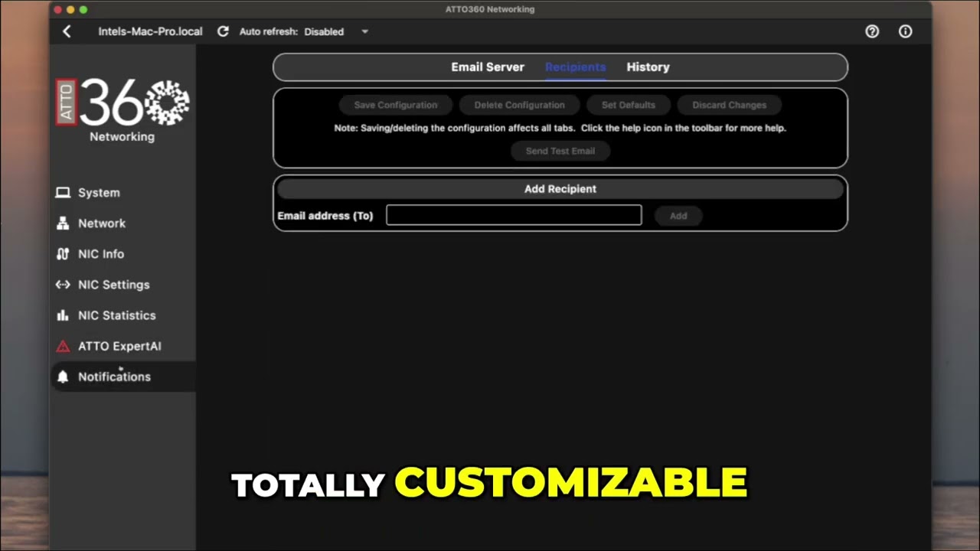980x551 pixels.
Task: Click Discard Changes
Action: pos(729,105)
